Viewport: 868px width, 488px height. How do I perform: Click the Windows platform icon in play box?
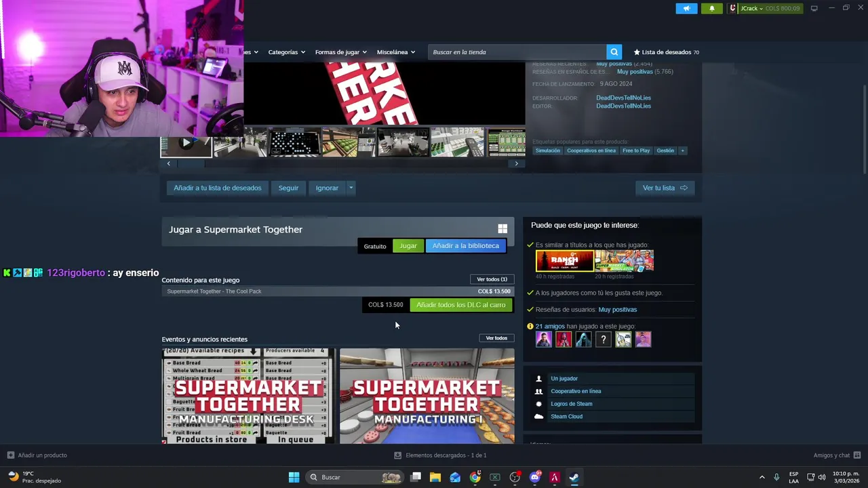pyautogui.click(x=502, y=229)
